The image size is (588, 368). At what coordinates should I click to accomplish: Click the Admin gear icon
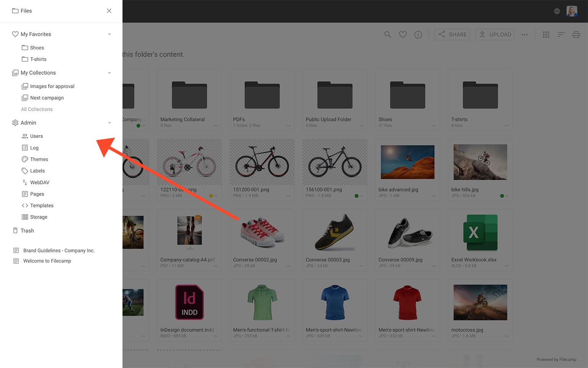click(15, 123)
